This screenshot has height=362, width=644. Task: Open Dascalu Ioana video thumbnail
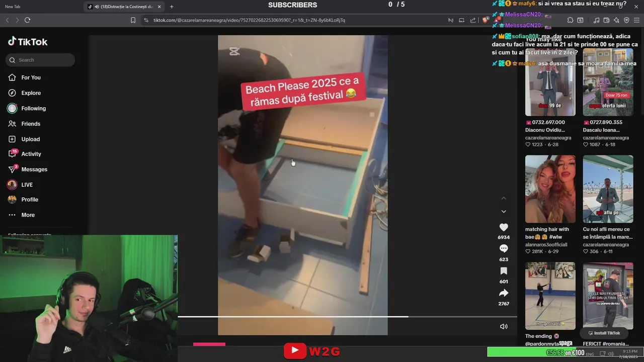pyautogui.click(x=608, y=82)
